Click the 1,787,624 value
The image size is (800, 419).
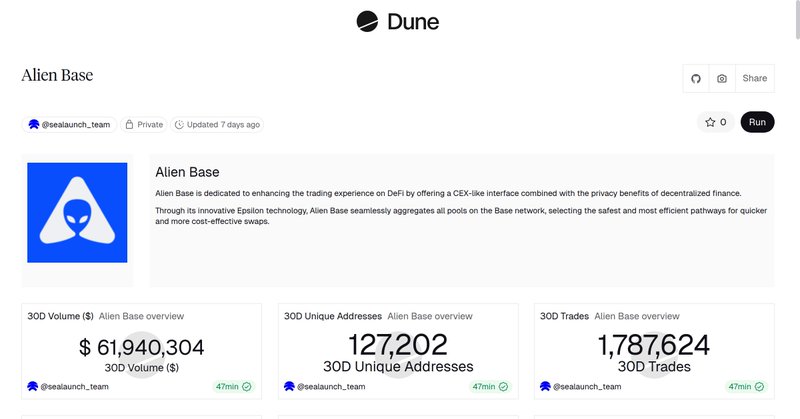pyautogui.click(x=654, y=344)
